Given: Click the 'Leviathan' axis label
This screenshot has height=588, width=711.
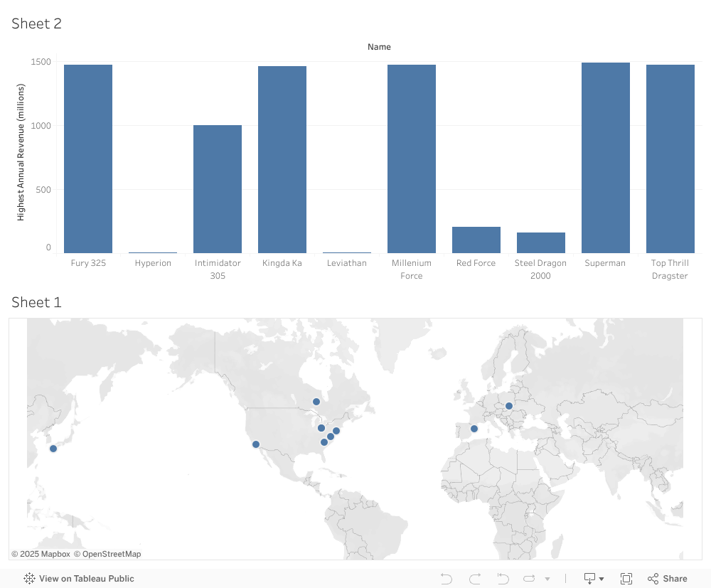Looking at the screenshot, I should click(347, 263).
